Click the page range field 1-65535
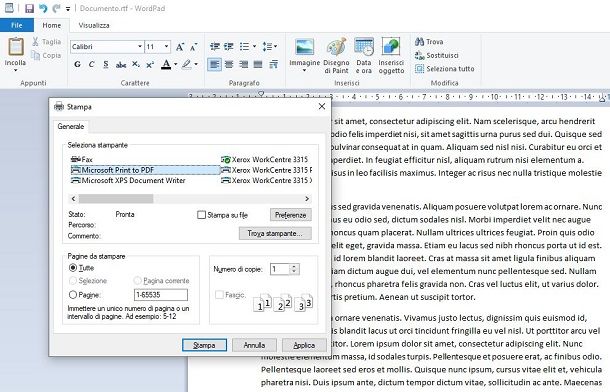This screenshot has height=392, width=610. click(x=161, y=295)
